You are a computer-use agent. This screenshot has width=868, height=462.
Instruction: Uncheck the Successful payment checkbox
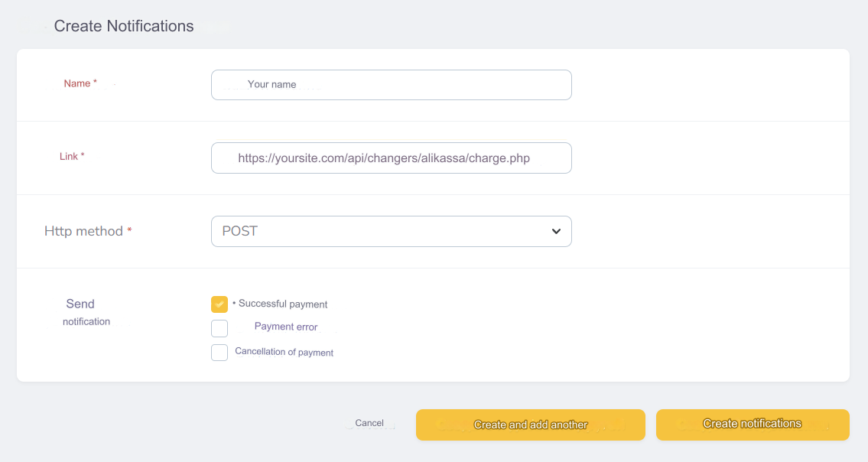pos(219,304)
